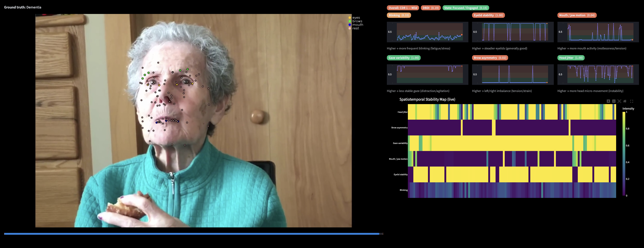Image resolution: width=644 pixels, height=248 pixels.
Task: Click the blue mouth legend marker
Action: coord(350,25)
